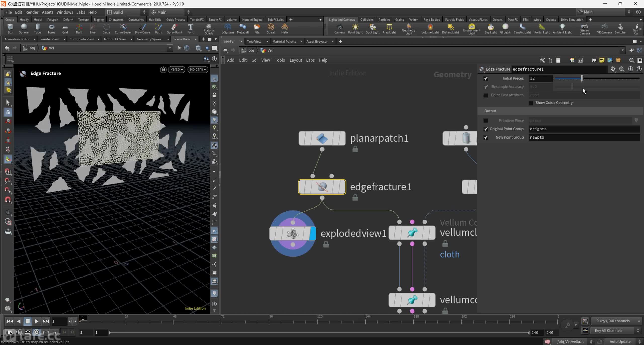Create a Box from the shelf
This screenshot has height=345, width=644.
10,29
